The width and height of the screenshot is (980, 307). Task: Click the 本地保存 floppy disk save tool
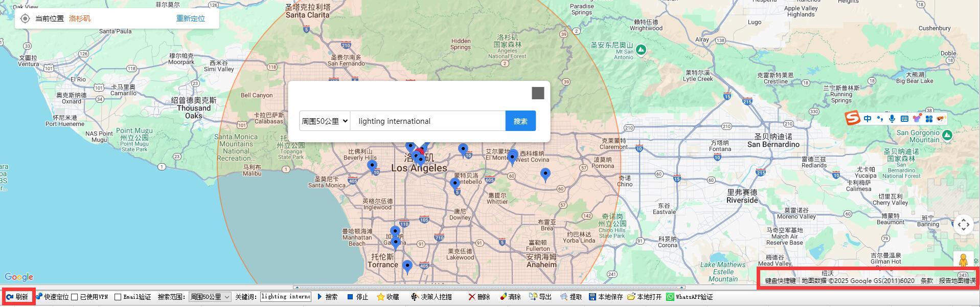pyautogui.click(x=606, y=297)
